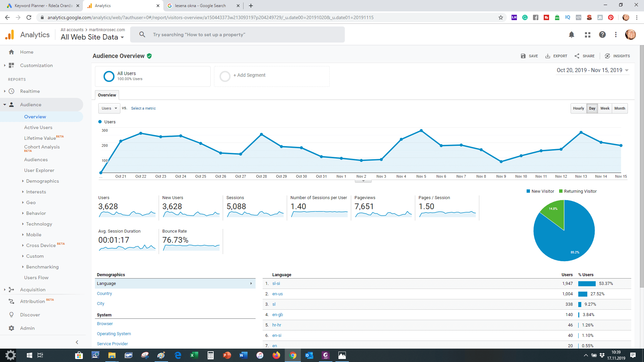Click the sl-si language link

[x=276, y=284]
